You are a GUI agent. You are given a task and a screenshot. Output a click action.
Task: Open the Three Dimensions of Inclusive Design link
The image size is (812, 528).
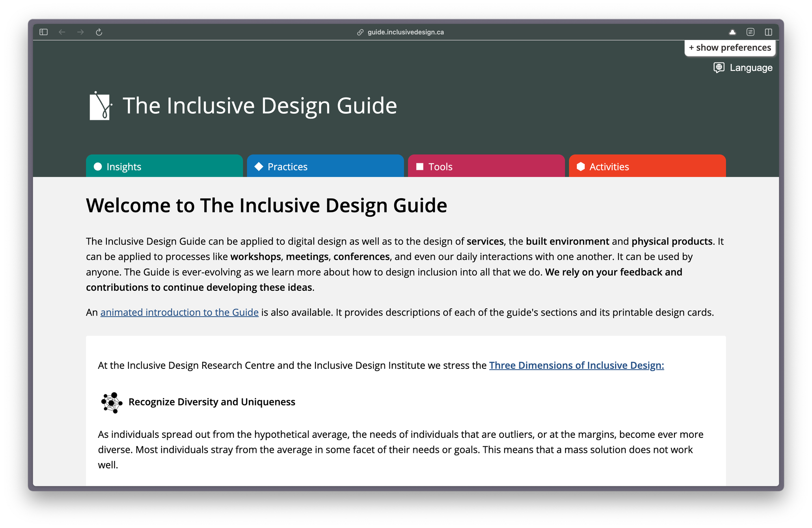577,365
